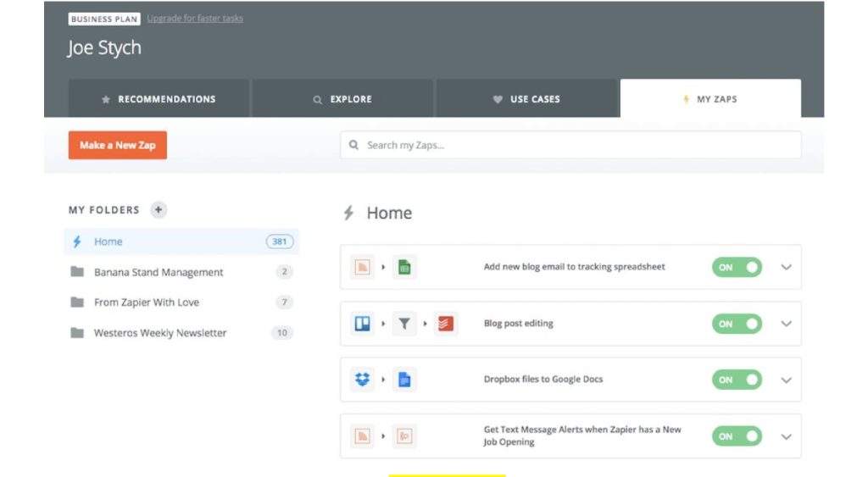Click the RSS icon in the Text Message Alerts zap
The image size is (868, 477).
coord(362,436)
